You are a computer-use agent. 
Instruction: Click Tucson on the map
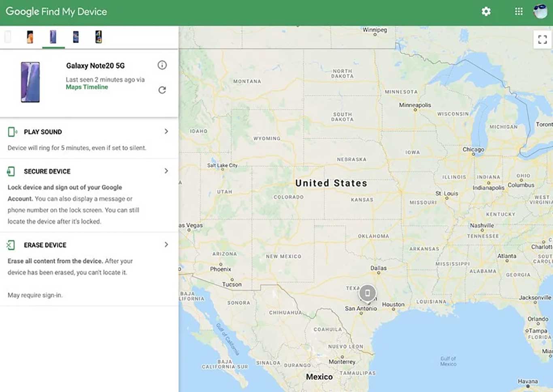tap(232, 284)
